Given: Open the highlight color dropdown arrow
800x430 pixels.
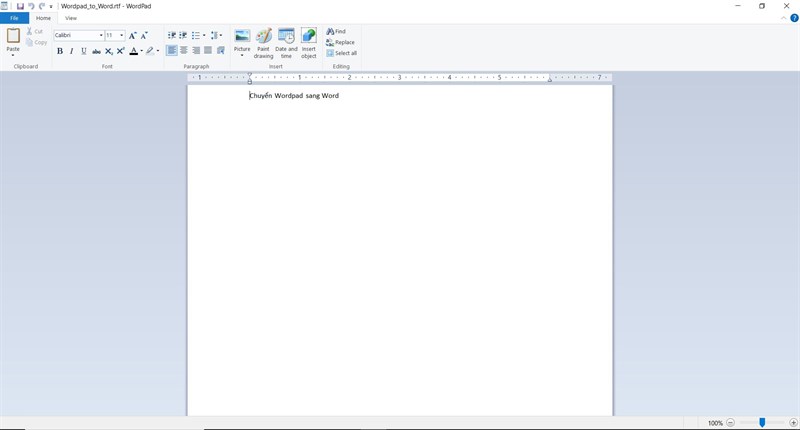Looking at the screenshot, I should pos(158,51).
